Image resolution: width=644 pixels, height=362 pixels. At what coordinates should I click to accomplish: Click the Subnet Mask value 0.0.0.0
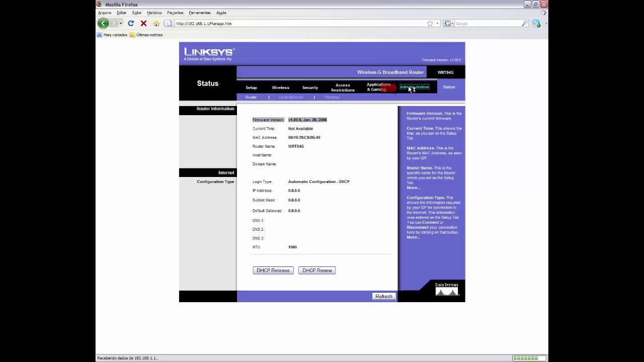[x=294, y=200]
